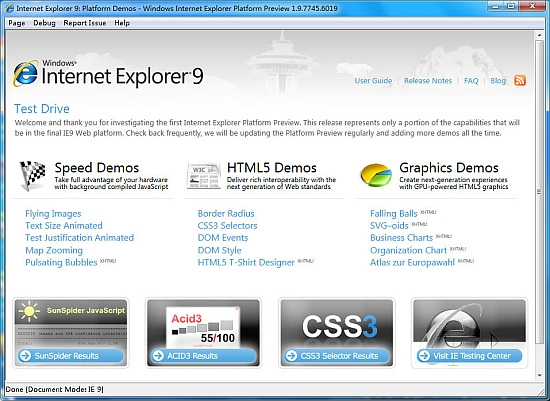This screenshot has height=401, width=550.
Task: Open the DOM Events demo
Action: pyautogui.click(x=223, y=238)
